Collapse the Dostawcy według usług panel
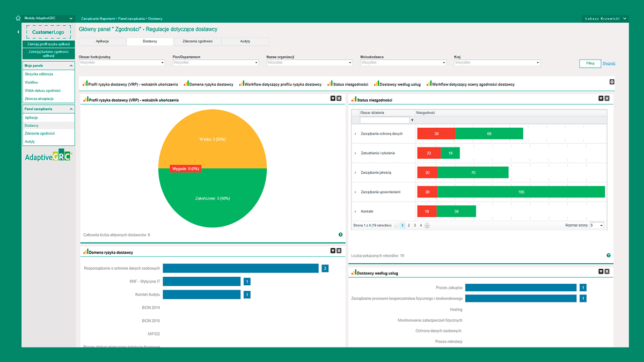 (601, 271)
